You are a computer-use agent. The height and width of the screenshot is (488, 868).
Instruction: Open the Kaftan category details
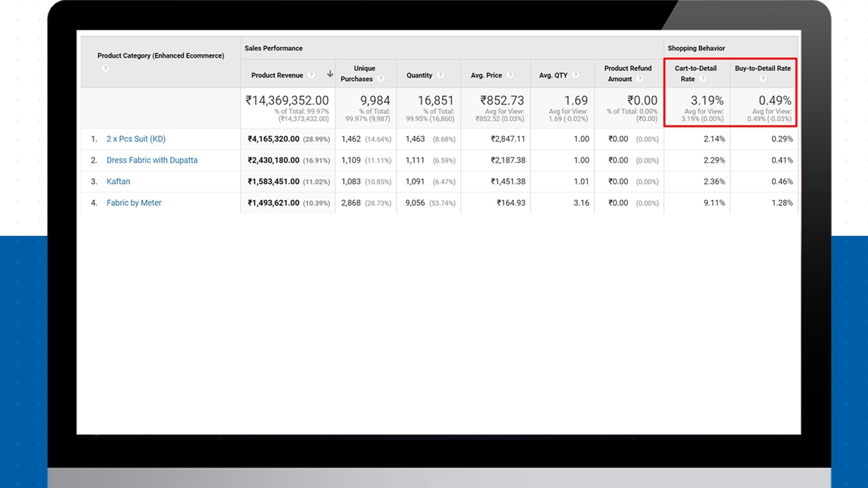click(x=118, y=182)
